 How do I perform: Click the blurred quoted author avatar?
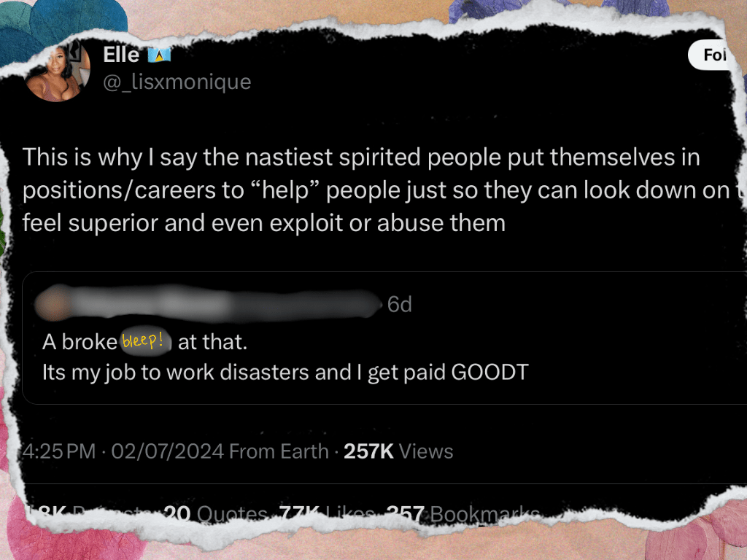(x=53, y=303)
